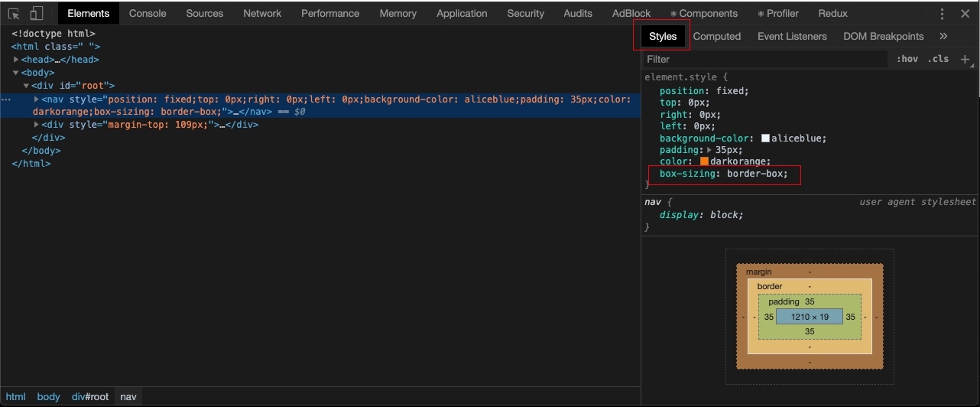
Task: Open the aliceblue color swatch picker
Action: (x=766, y=138)
